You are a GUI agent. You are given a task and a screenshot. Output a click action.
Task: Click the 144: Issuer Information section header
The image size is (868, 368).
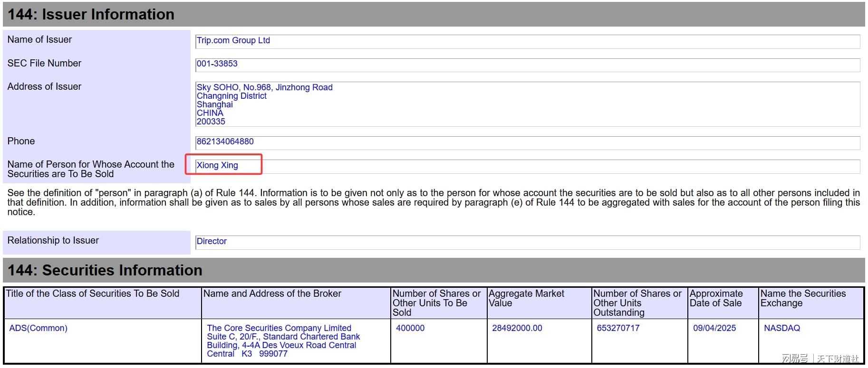[x=91, y=14]
